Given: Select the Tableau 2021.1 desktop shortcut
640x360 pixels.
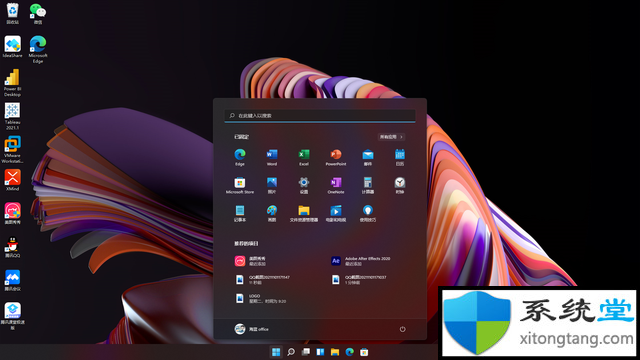Looking at the screenshot, I should click(12, 116).
